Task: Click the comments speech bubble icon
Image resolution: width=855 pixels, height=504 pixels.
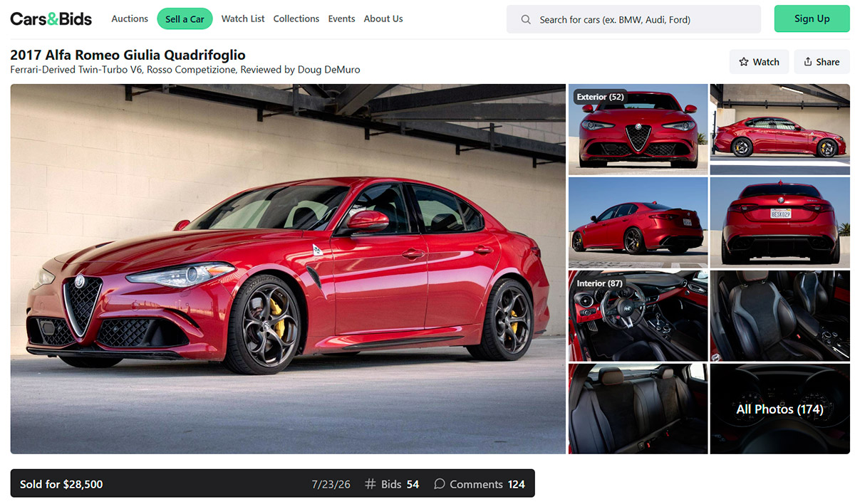Action: 440,484
